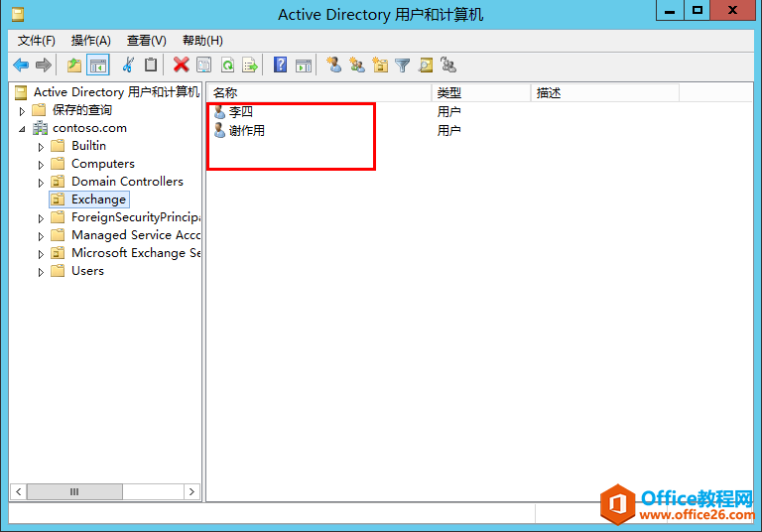
Task: Open the blue Help icon
Action: (281, 65)
